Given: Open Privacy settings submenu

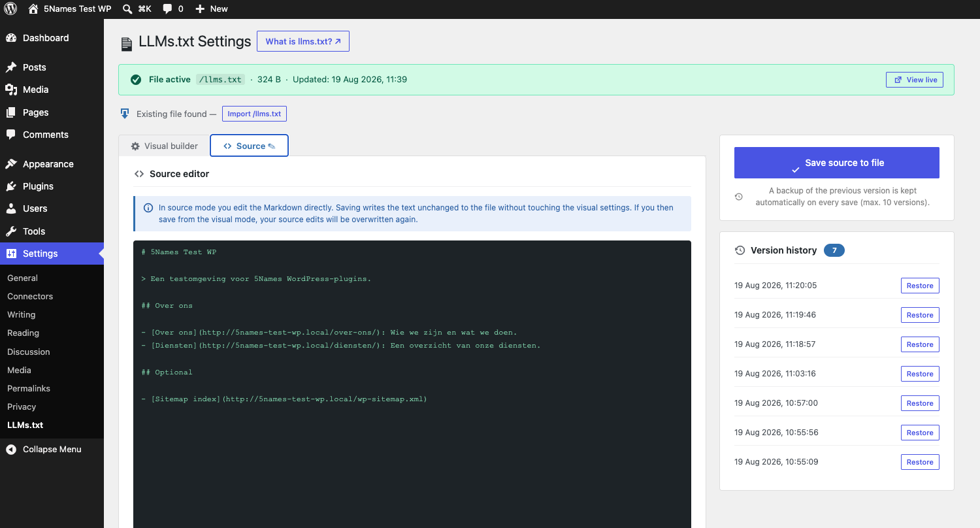Looking at the screenshot, I should pos(22,406).
